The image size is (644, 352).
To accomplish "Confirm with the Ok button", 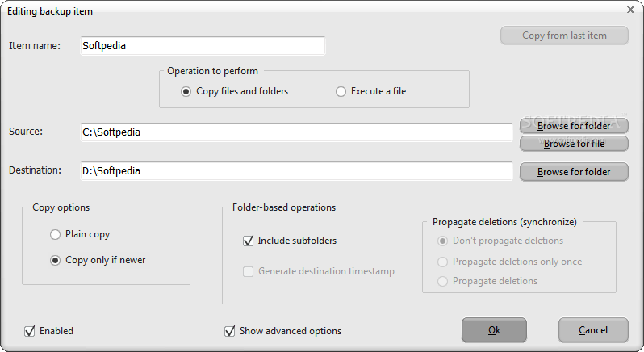I will click(494, 330).
